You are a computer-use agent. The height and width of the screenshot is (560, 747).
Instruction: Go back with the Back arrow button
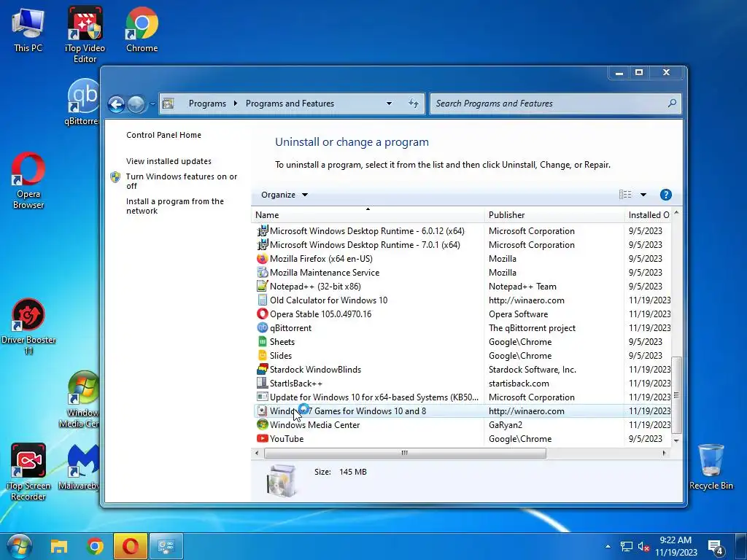(x=116, y=104)
